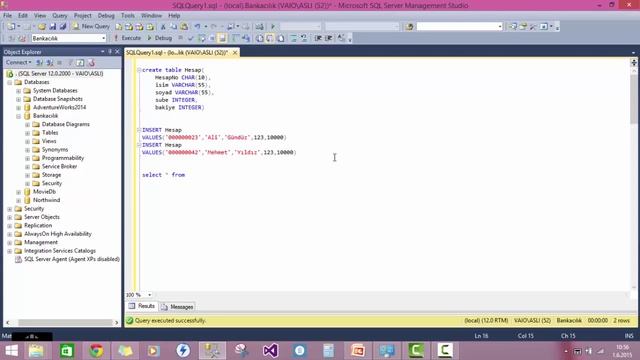Open Visual Studio from taskbar
This screenshot has height=360, width=640.
tap(270, 351)
